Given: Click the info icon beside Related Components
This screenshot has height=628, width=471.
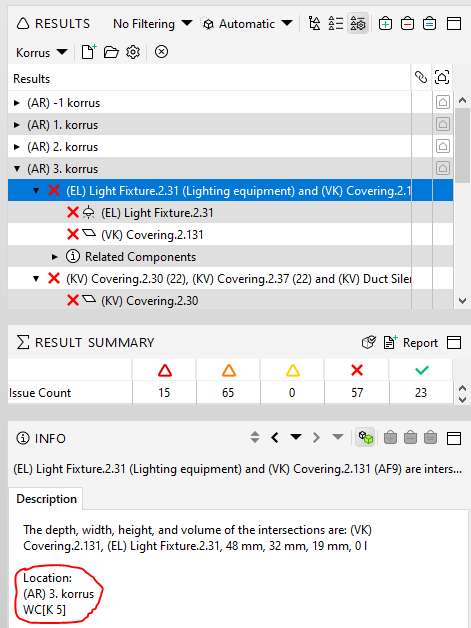Looking at the screenshot, I should tap(72, 256).
